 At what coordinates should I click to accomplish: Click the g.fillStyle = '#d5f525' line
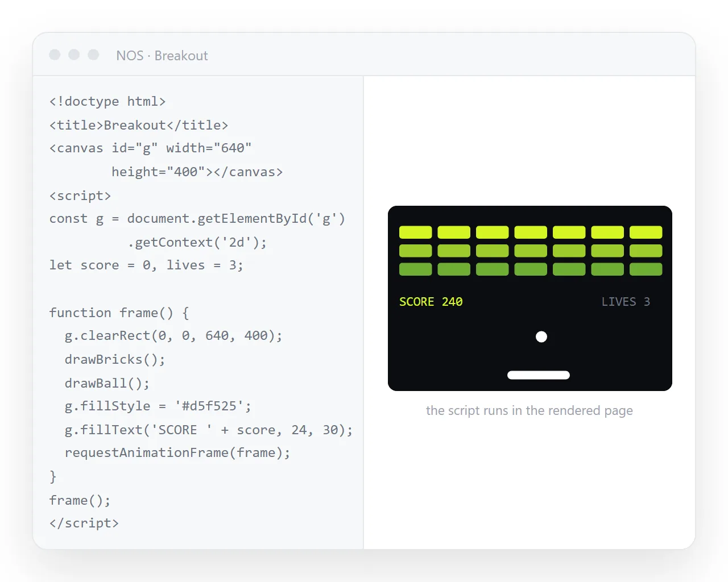[158, 406]
